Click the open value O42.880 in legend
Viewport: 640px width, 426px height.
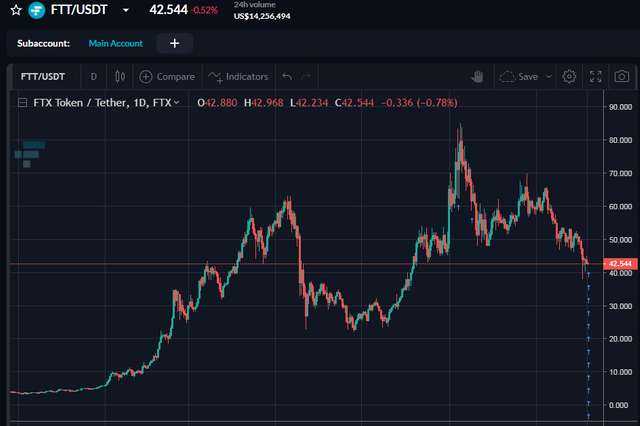pos(217,103)
